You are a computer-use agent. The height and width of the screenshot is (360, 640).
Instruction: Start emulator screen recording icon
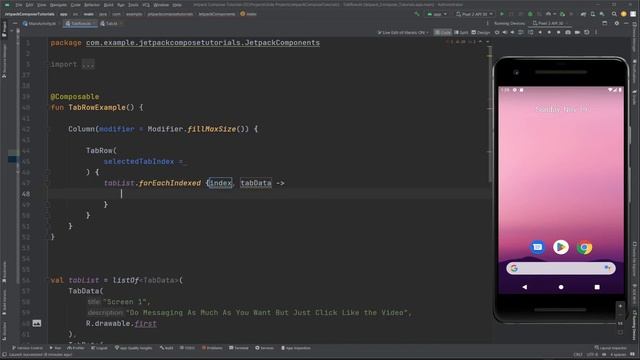(x=577, y=32)
